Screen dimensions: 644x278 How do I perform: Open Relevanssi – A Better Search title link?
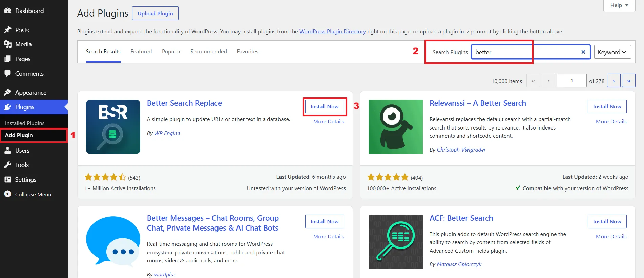click(478, 103)
